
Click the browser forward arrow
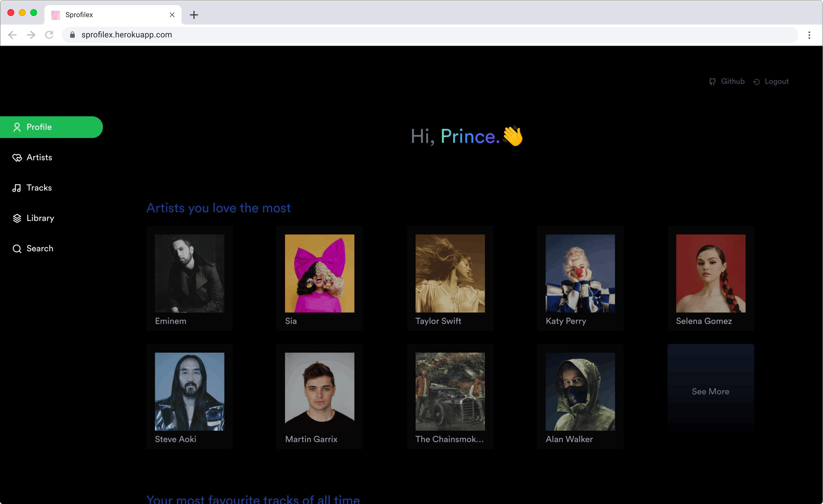tap(31, 35)
